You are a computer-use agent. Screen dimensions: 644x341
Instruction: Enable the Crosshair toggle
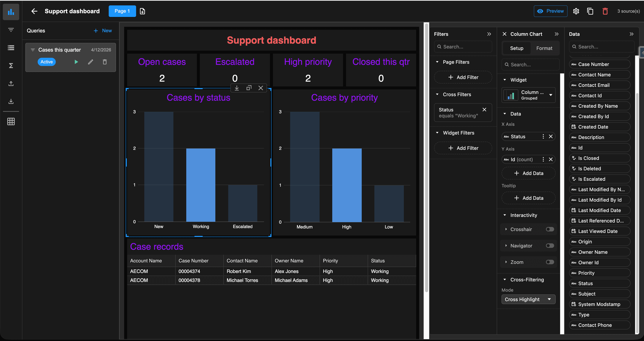tap(550, 229)
